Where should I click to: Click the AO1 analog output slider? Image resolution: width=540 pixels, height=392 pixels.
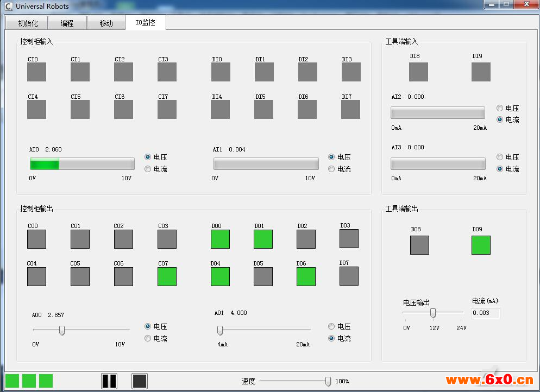[265, 330]
